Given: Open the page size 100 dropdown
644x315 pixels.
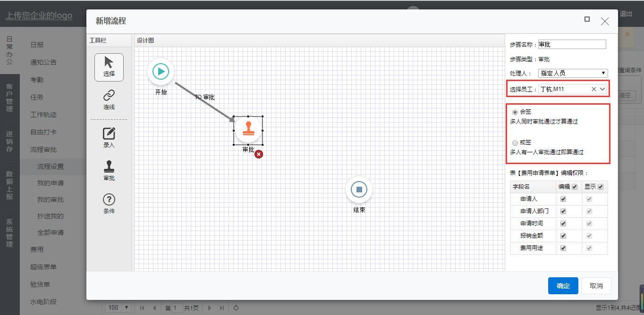Looking at the screenshot, I should 118,307.
